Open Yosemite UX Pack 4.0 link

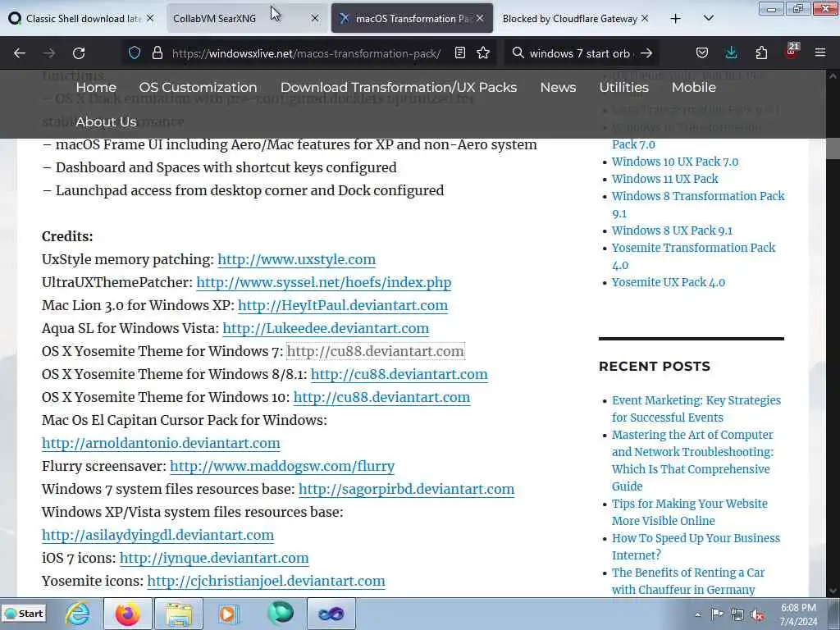pyautogui.click(x=668, y=282)
